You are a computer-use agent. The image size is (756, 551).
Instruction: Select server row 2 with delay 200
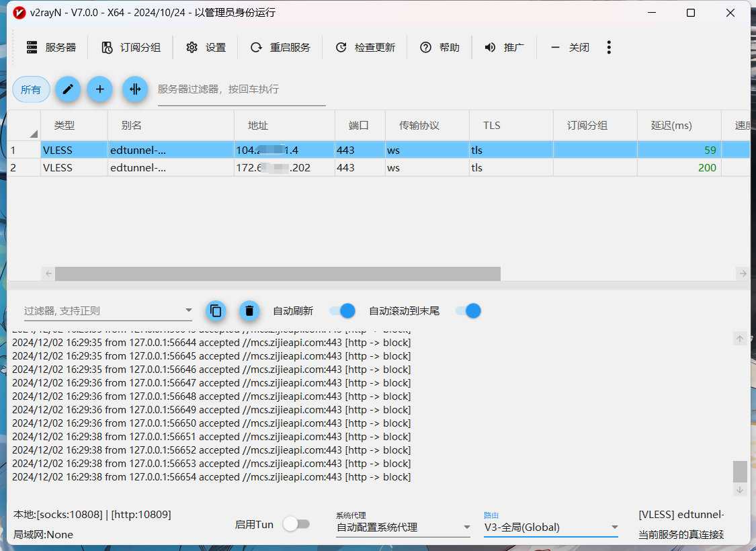pos(378,168)
